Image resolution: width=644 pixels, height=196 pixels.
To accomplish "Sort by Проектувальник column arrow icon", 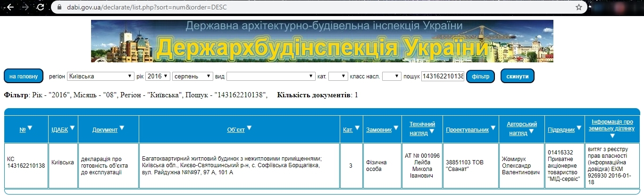I will (x=493, y=128).
